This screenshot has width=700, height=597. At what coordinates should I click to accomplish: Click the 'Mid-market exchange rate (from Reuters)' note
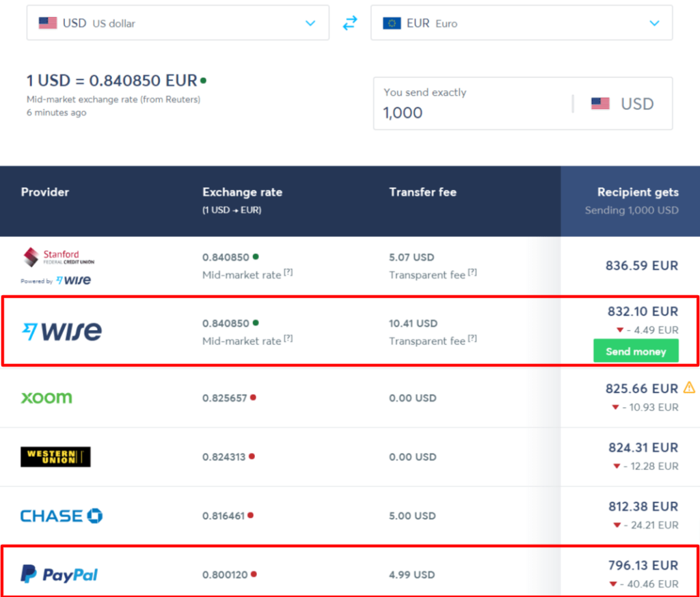click(113, 100)
